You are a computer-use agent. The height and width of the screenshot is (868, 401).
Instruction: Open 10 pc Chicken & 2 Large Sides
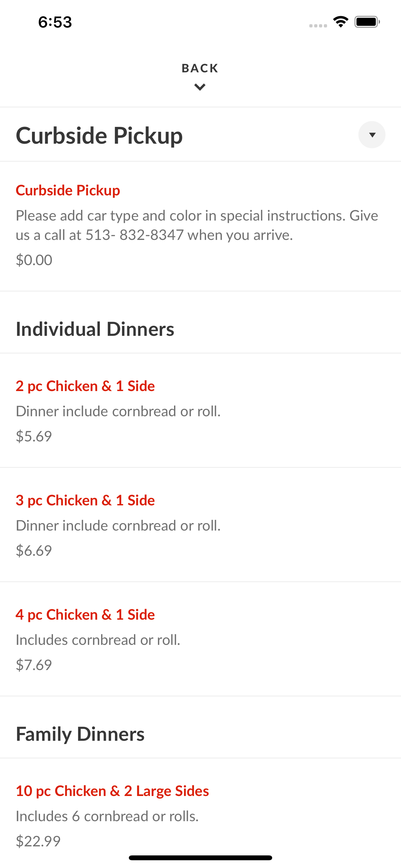112,790
